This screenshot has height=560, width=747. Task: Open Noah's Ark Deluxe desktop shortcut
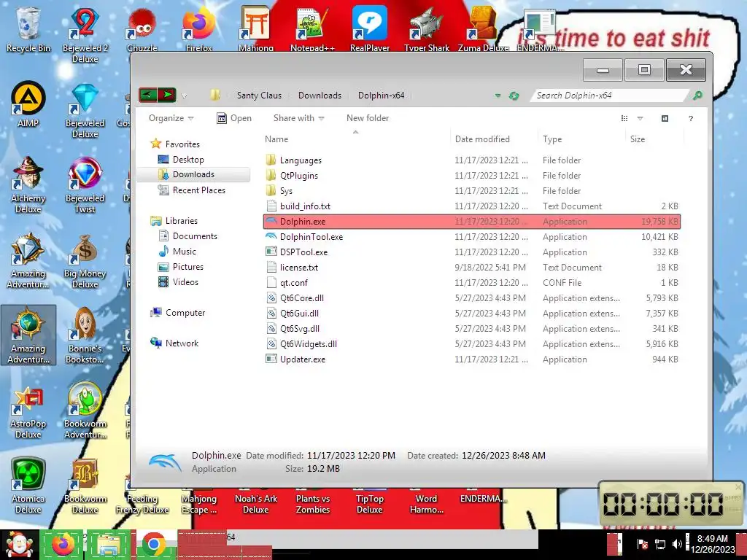click(x=256, y=503)
